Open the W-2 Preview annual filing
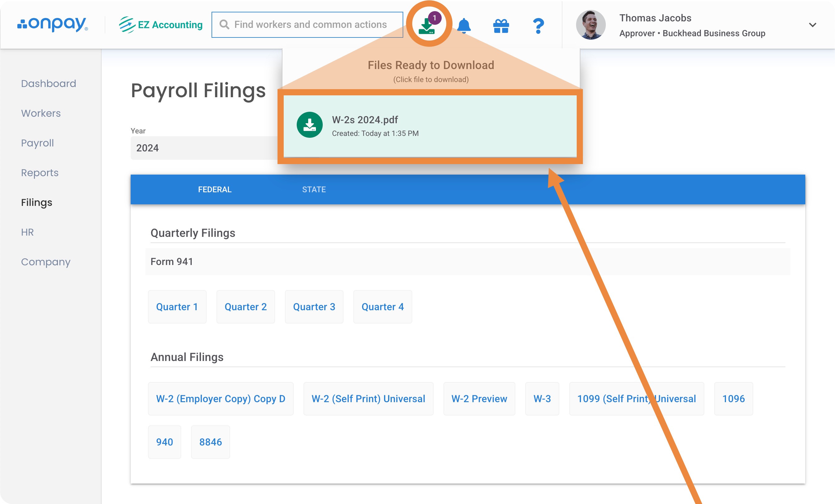The image size is (835, 504). coord(479,399)
